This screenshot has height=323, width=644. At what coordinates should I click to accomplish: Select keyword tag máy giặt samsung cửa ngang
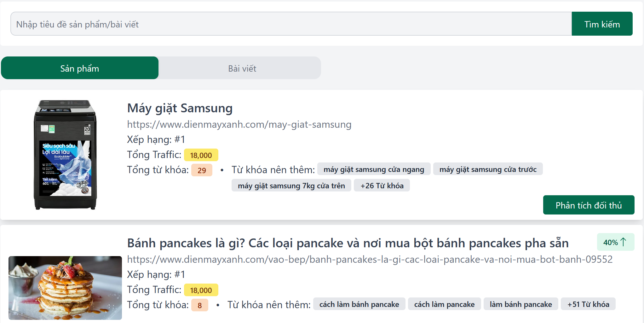(x=374, y=169)
